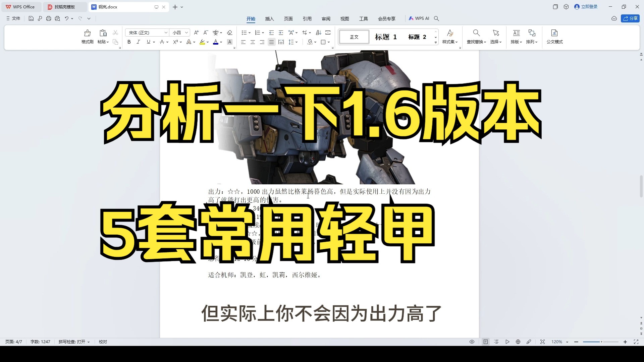Switch to the References (引用) tab

307,19
